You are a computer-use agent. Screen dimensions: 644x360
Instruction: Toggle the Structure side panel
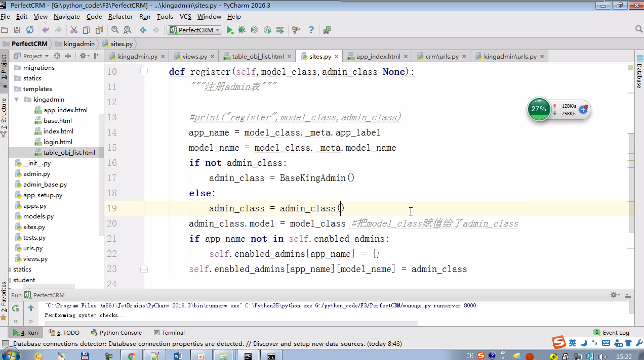point(4,115)
